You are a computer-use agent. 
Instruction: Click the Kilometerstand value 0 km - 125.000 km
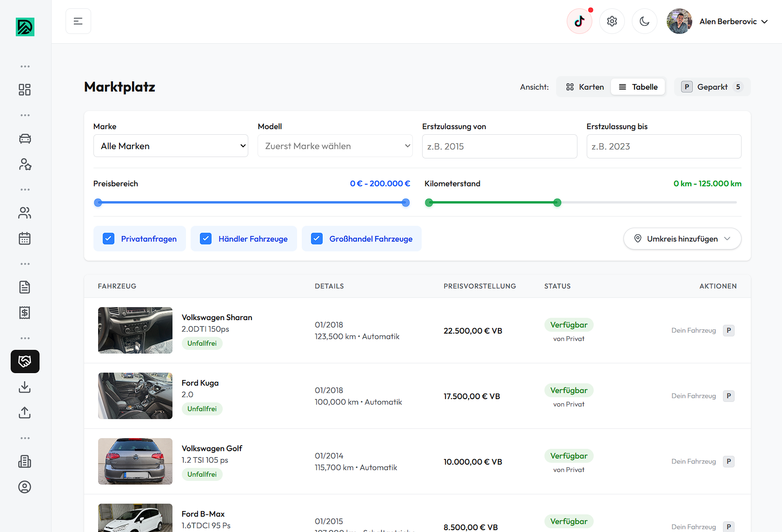[x=707, y=184]
